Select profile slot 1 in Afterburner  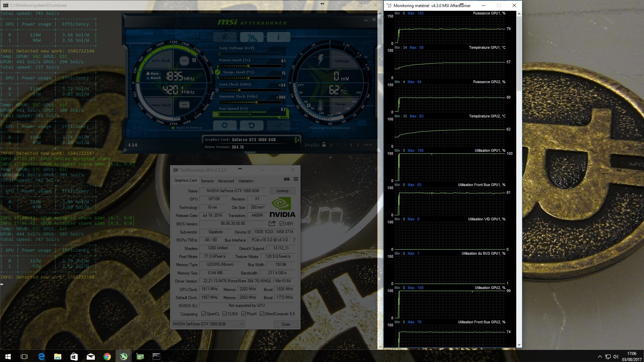[331, 145]
